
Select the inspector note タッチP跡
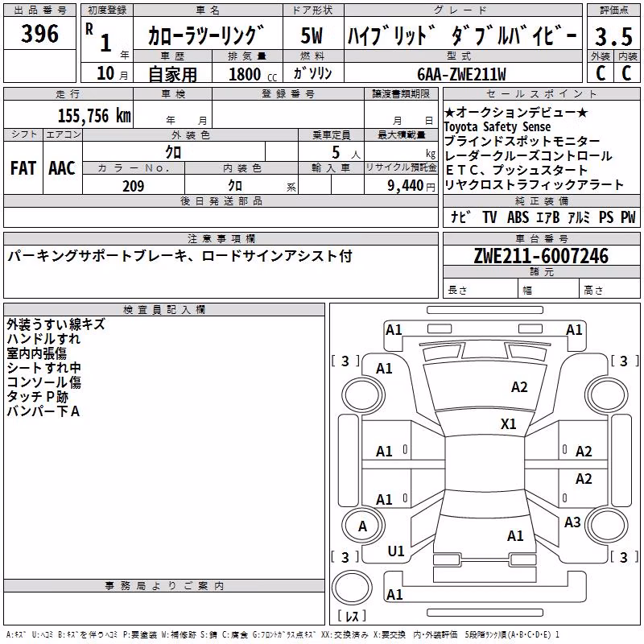[37, 396]
